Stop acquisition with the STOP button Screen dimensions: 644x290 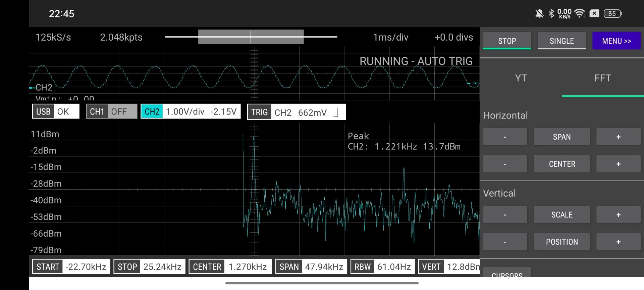[507, 41]
